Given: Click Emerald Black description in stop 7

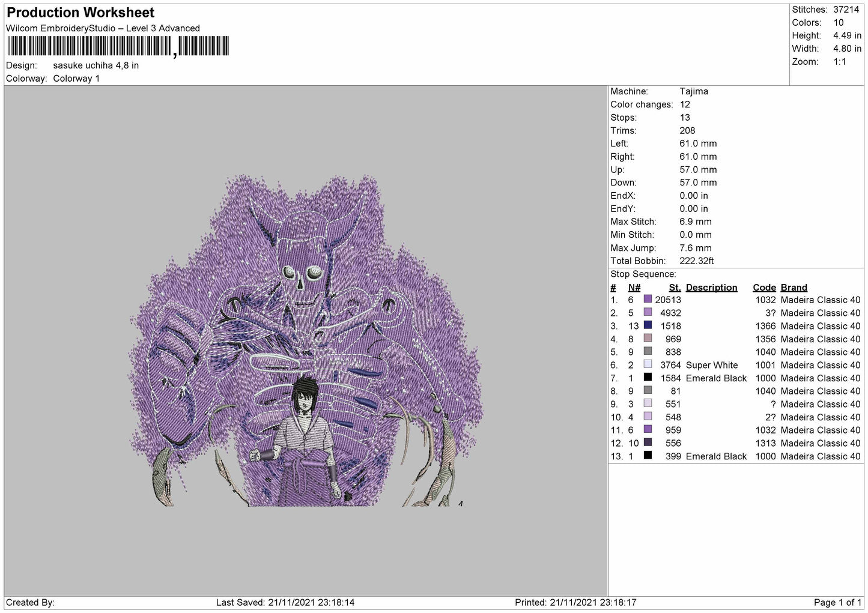Looking at the screenshot, I should click(716, 378).
